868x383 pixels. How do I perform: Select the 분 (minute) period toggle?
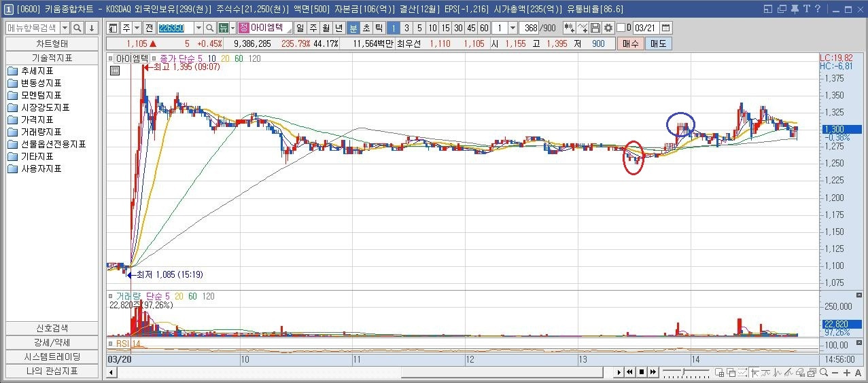(353, 28)
